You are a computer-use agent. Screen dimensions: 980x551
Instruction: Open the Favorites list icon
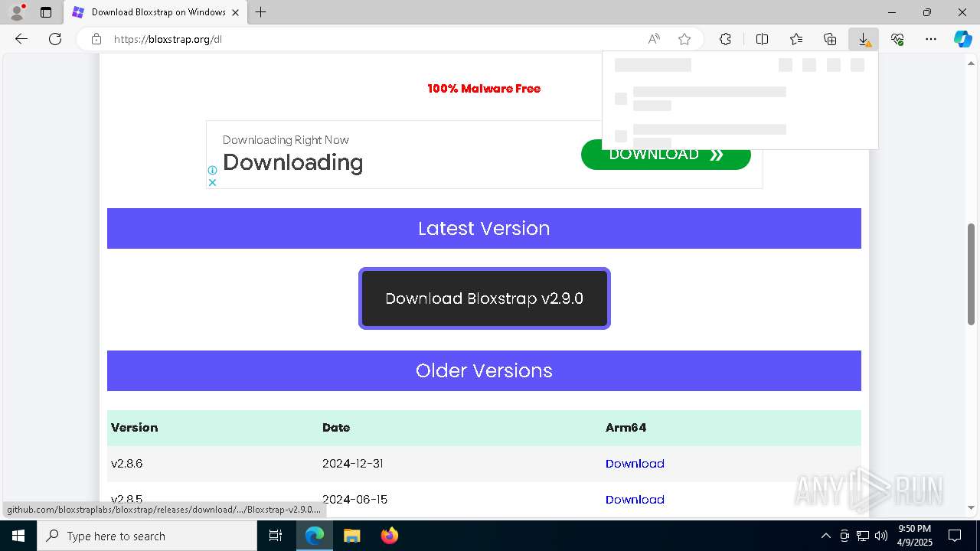[796, 39]
